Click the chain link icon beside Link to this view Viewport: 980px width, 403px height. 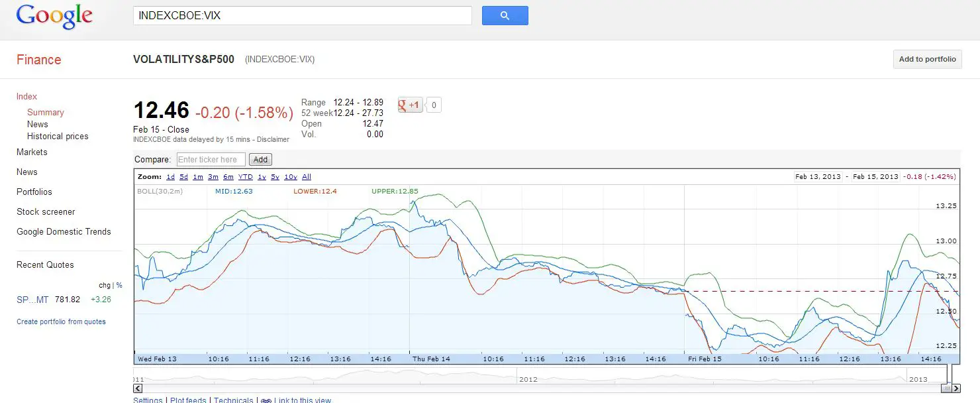click(266, 400)
